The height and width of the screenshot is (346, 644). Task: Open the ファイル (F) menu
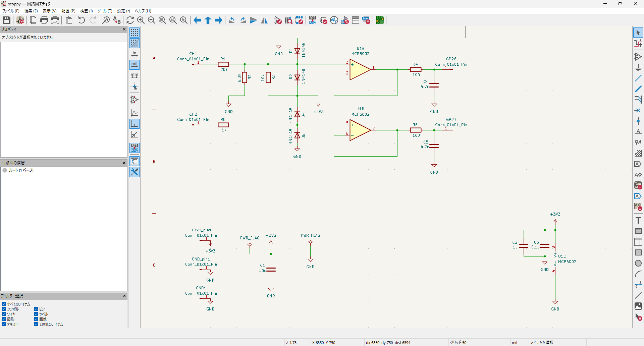point(11,11)
